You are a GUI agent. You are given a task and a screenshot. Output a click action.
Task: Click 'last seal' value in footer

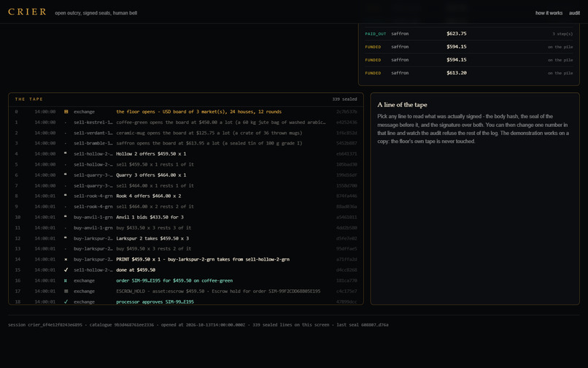point(375,325)
